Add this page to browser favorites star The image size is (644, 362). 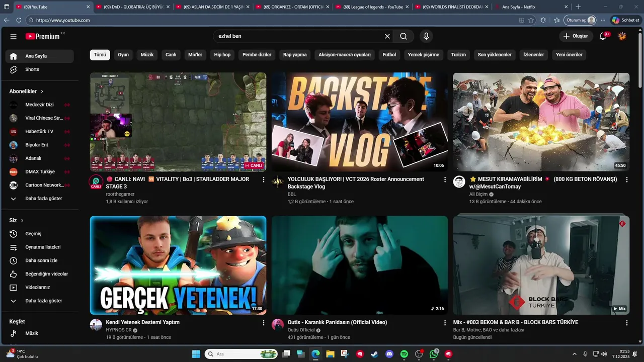[531, 20]
